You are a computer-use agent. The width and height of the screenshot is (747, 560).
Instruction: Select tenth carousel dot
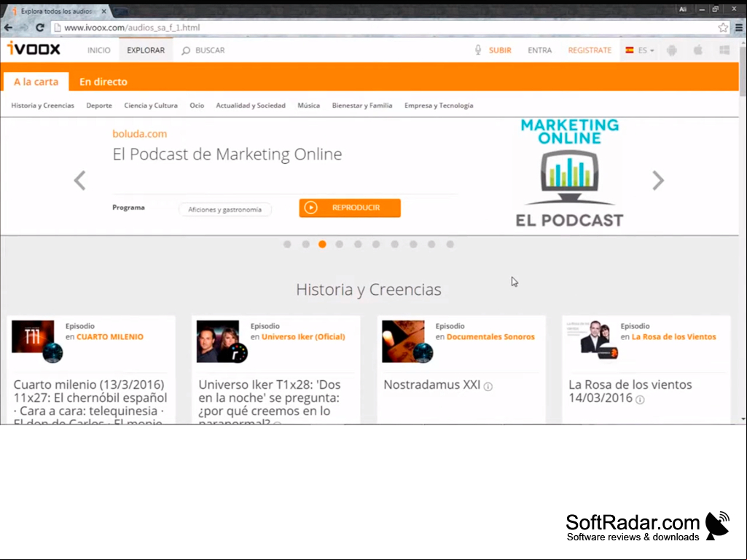[450, 244]
